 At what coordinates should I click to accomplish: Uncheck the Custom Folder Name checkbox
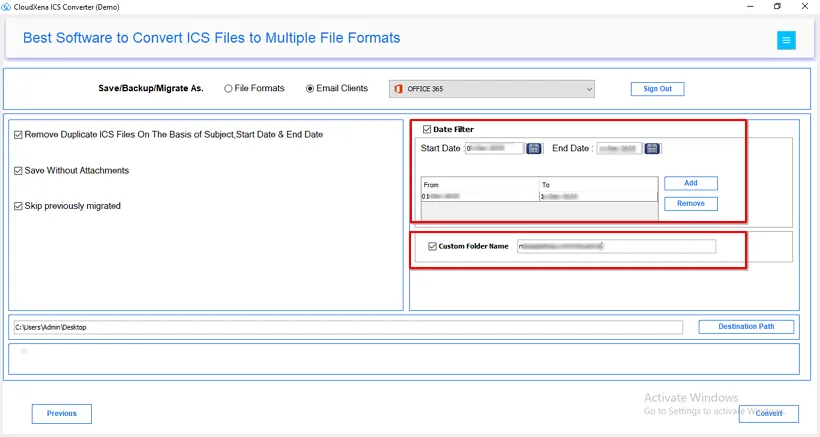tap(432, 246)
